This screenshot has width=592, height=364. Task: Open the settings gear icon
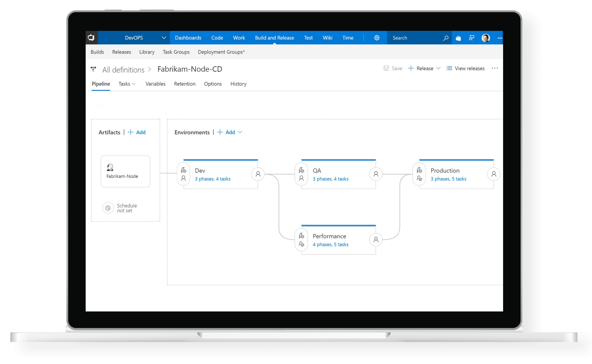pyautogui.click(x=377, y=38)
